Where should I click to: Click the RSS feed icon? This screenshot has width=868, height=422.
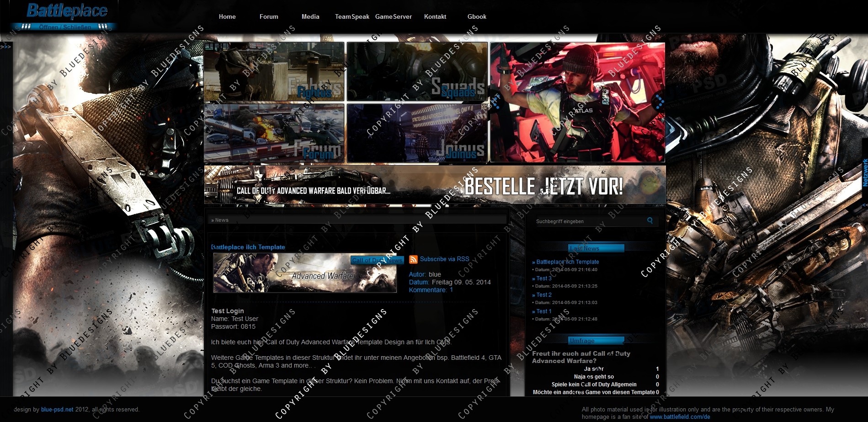point(413,259)
